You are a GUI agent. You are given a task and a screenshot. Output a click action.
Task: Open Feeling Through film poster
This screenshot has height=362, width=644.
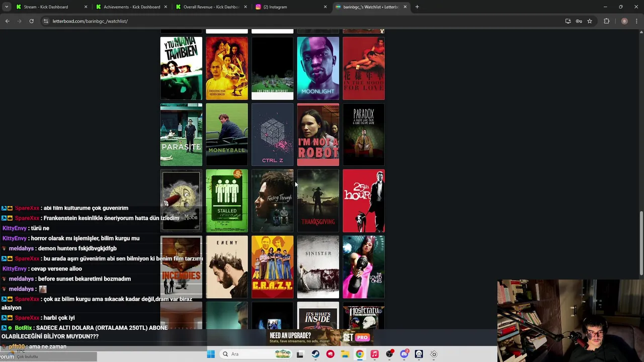pyautogui.click(x=272, y=201)
